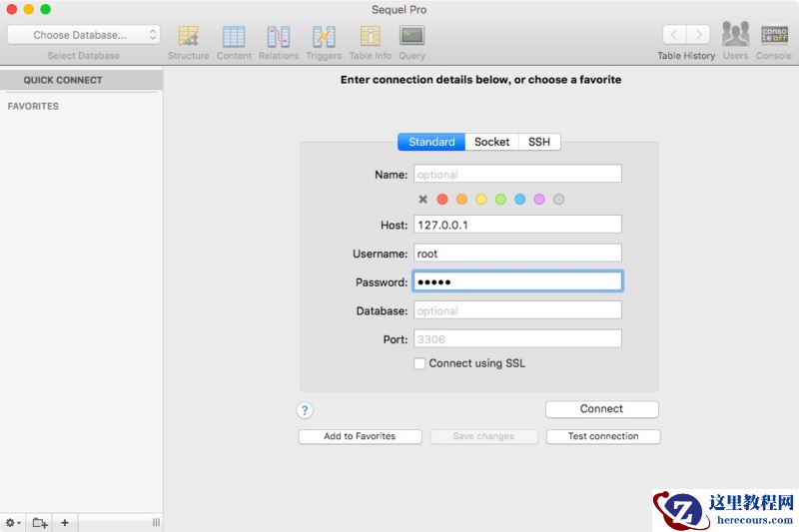Focus the Port field showing 3306
The width and height of the screenshot is (799, 532).
pos(517,338)
